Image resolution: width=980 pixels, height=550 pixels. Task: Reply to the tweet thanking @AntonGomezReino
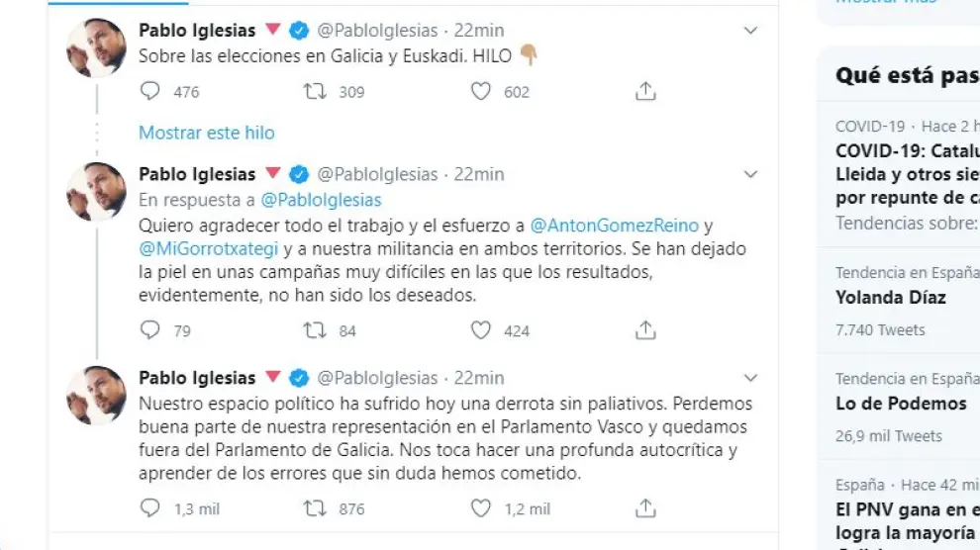tap(150, 330)
